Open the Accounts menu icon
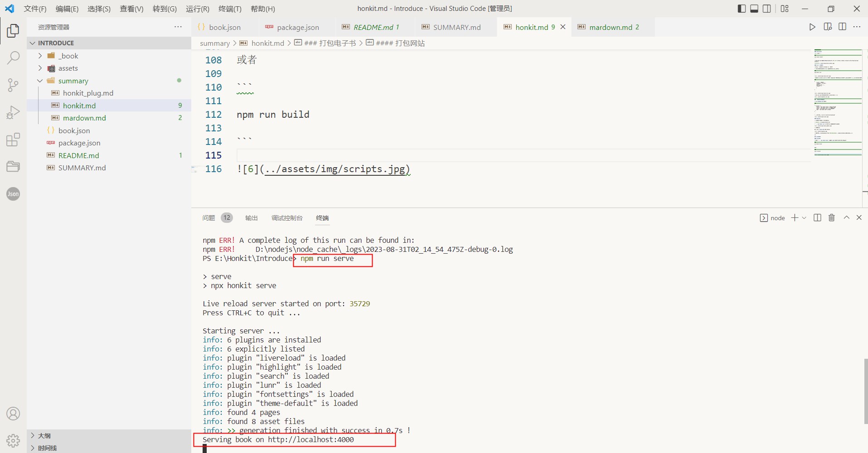The image size is (868, 453). coord(13,414)
